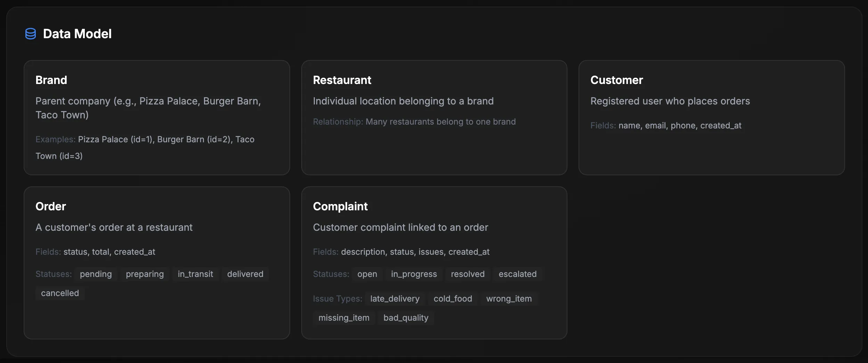Click the in_transit status chip

[x=195, y=274]
